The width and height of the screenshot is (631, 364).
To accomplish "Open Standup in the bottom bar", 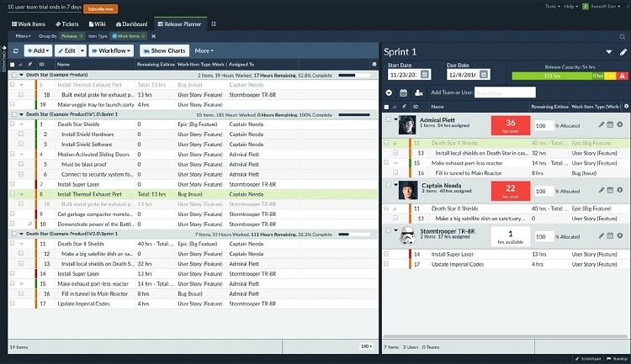I will 618,359.
